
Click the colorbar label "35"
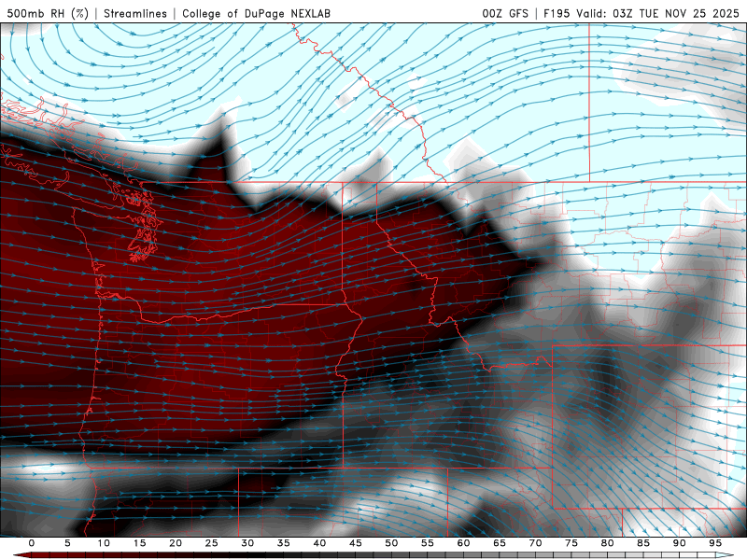(x=284, y=543)
